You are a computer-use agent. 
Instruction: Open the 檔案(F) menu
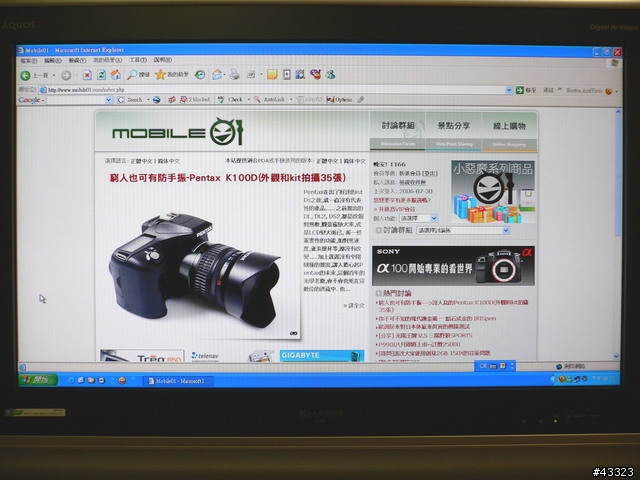click(29, 61)
